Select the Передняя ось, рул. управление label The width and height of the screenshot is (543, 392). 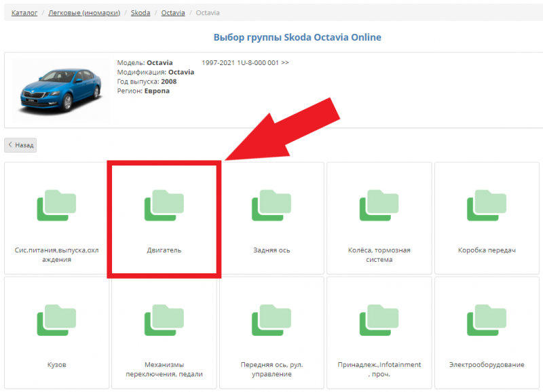point(272,369)
